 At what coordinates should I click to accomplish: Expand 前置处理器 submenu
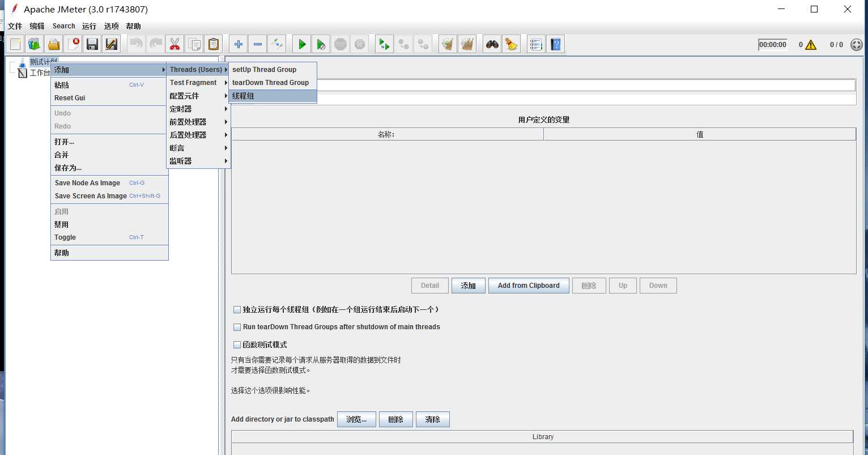point(198,122)
